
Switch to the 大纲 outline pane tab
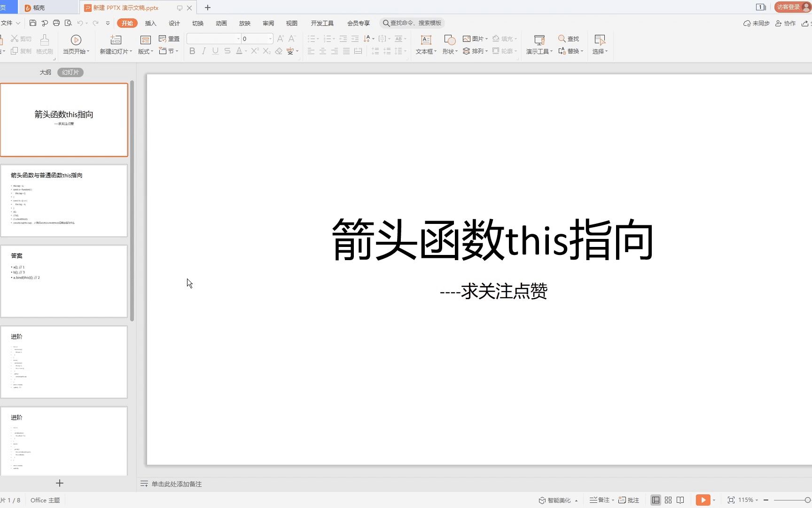click(46, 72)
